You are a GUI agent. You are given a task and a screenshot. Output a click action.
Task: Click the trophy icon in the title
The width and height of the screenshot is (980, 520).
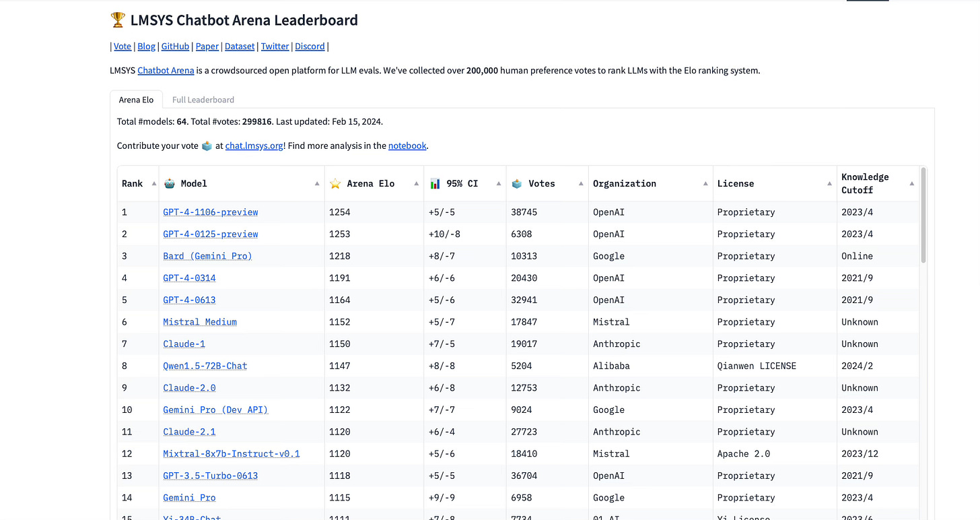[118, 20]
